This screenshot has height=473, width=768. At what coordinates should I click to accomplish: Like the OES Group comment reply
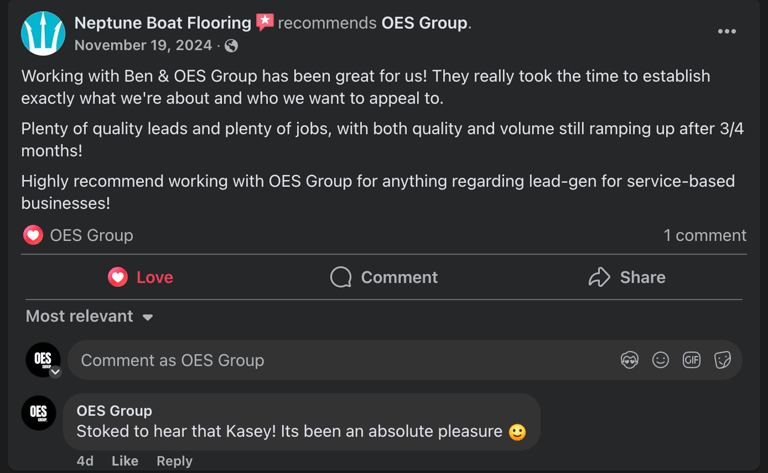click(125, 461)
